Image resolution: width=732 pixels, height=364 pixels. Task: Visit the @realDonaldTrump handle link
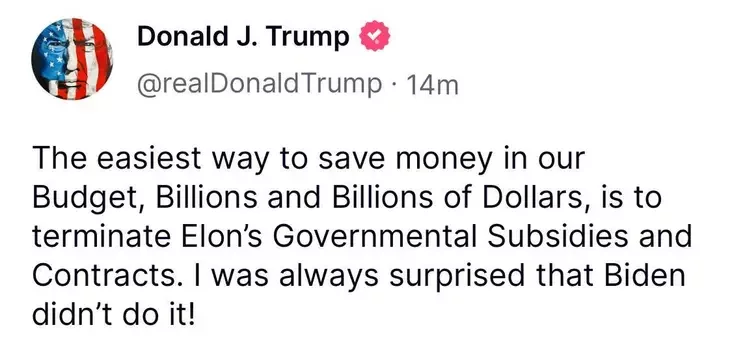point(260,84)
